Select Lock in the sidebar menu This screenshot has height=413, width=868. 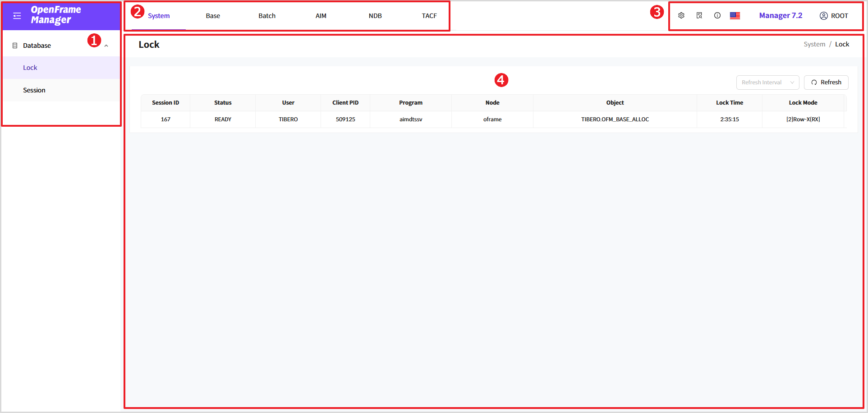pos(30,68)
